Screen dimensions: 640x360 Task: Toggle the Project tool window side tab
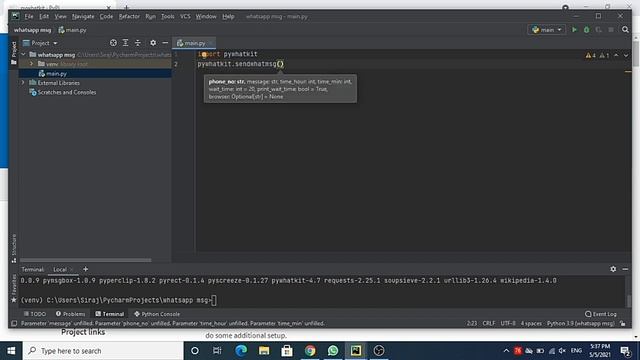pos(14,53)
